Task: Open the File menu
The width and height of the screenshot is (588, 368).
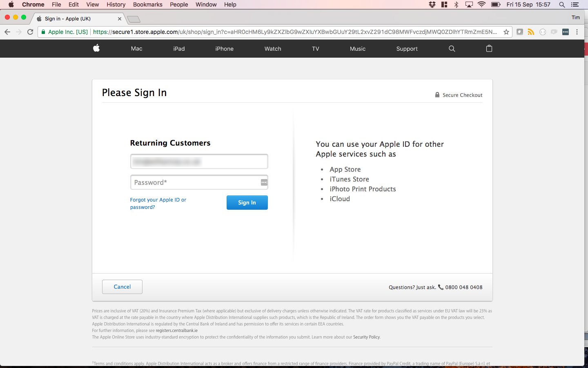Action: coord(56,4)
